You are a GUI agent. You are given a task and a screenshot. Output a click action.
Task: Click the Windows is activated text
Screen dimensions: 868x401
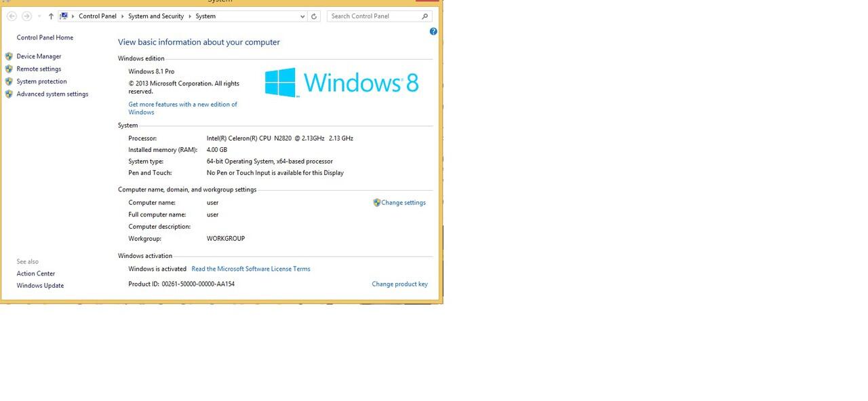pos(157,269)
